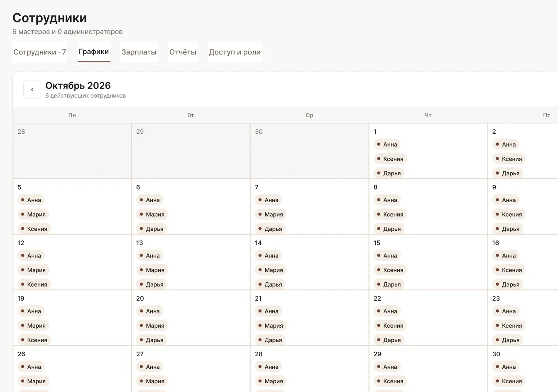
Task: Select Ксения chip on October 8
Action: pos(390,214)
